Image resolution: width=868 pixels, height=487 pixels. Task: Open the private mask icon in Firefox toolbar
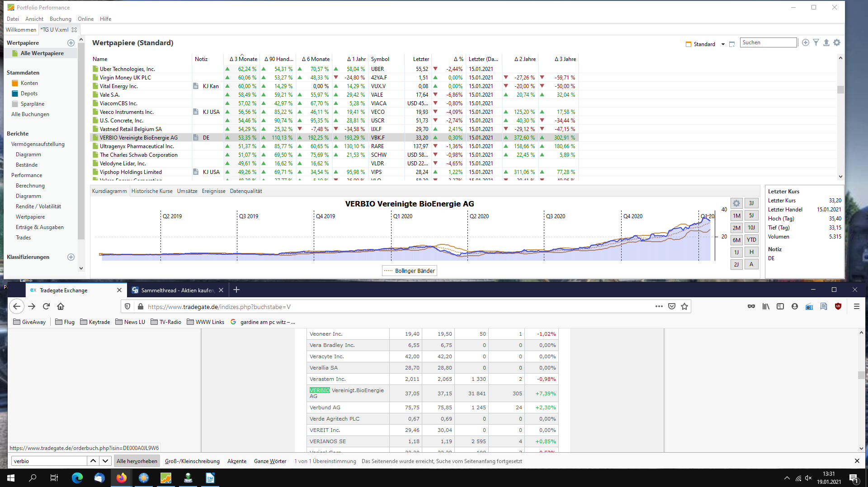click(x=751, y=306)
